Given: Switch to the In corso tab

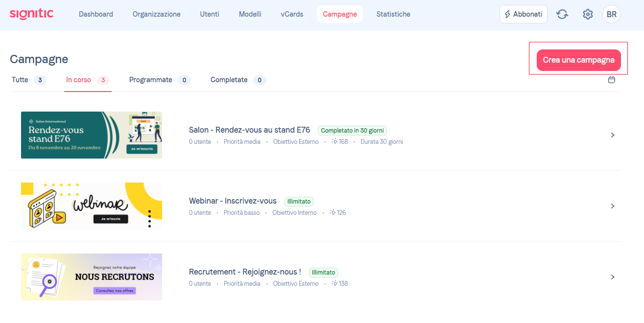Looking at the screenshot, I should [x=88, y=80].
